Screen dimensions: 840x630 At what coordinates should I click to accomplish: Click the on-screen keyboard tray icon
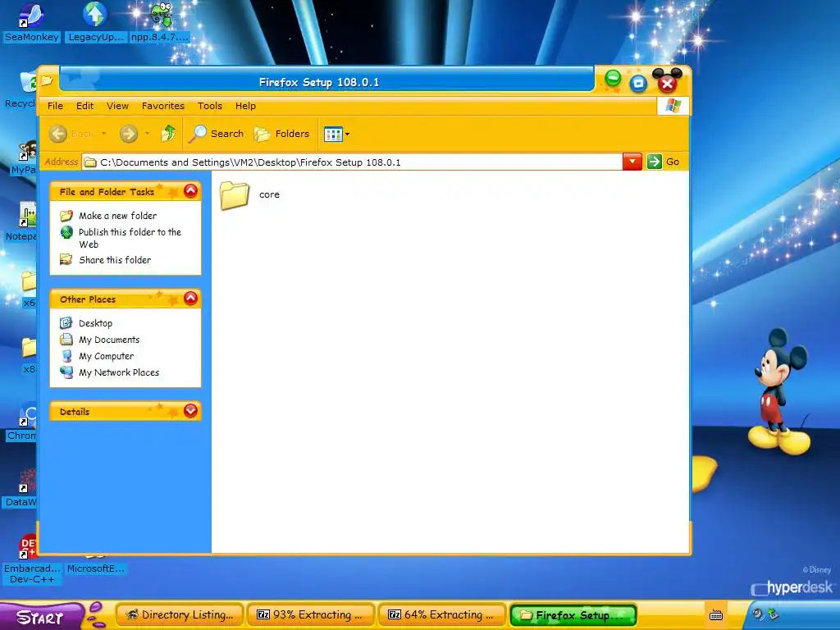click(x=716, y=615)
